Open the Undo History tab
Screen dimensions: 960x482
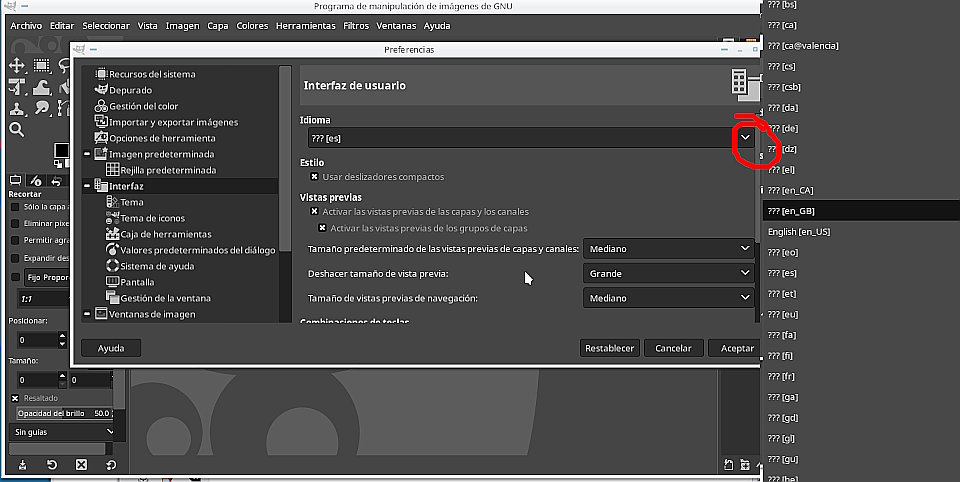[56, 181]
